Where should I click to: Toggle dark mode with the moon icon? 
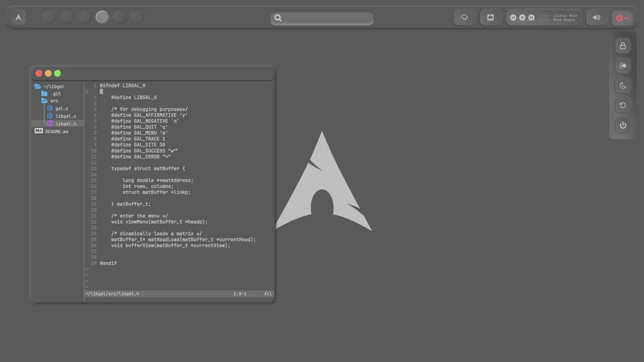pos(623,85)
